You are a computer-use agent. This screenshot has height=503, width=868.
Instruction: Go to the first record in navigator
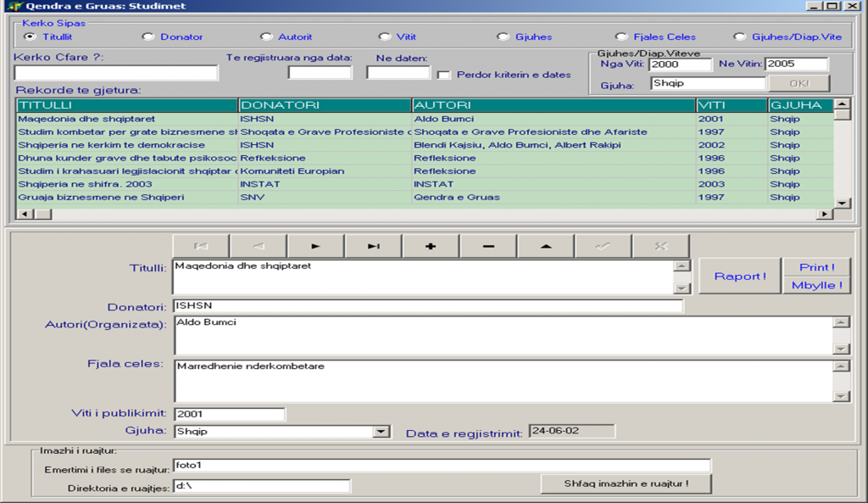[201, 246]
